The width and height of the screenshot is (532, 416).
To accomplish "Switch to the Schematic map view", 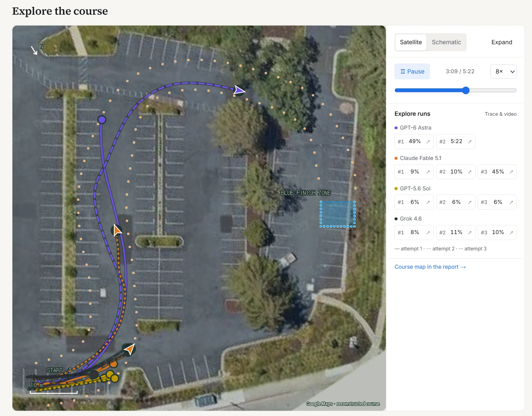I will (446, 42).
